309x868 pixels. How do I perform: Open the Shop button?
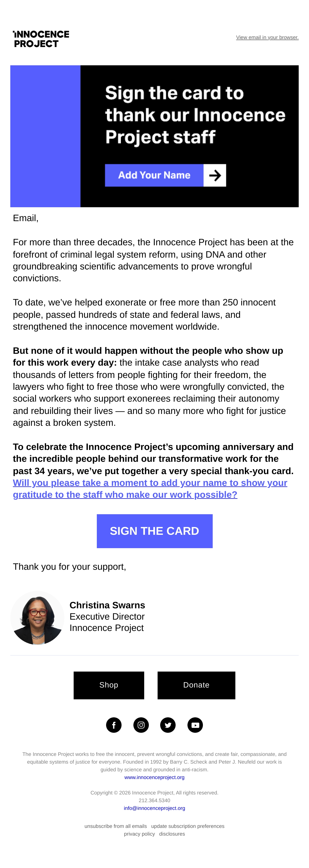tap(109, 685)
